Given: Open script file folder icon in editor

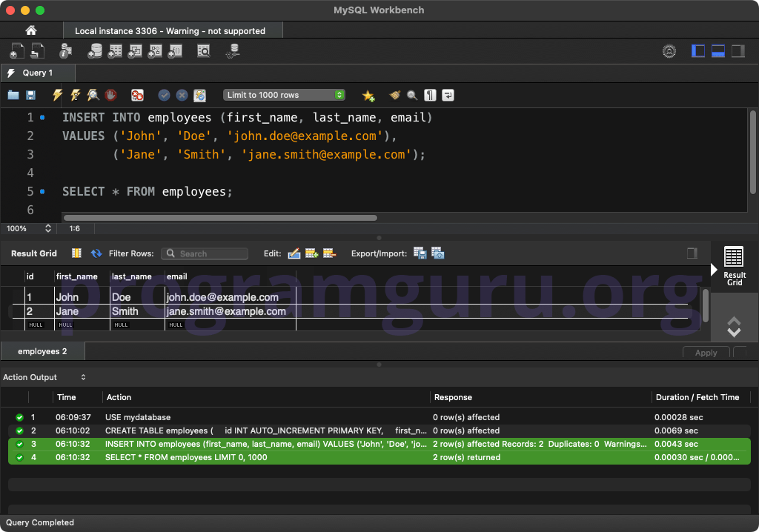Looking at the screenshot, I should point(13,95).
